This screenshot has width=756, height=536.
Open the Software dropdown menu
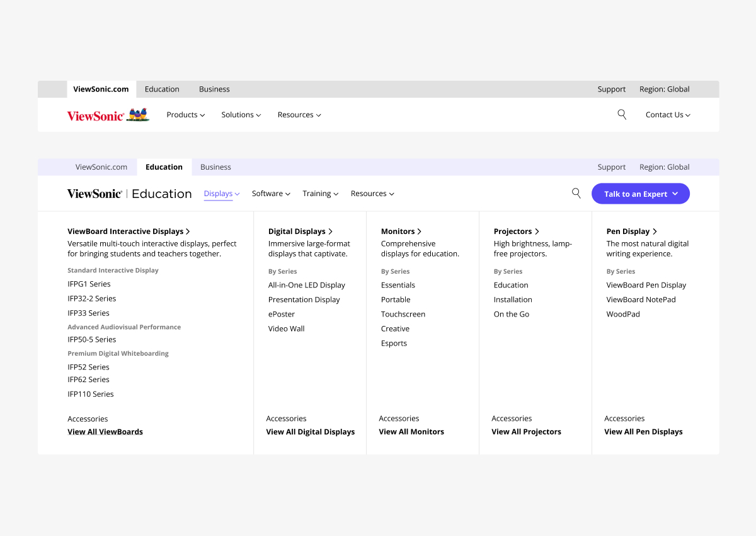pyautogui.click(x=271, y=194)
